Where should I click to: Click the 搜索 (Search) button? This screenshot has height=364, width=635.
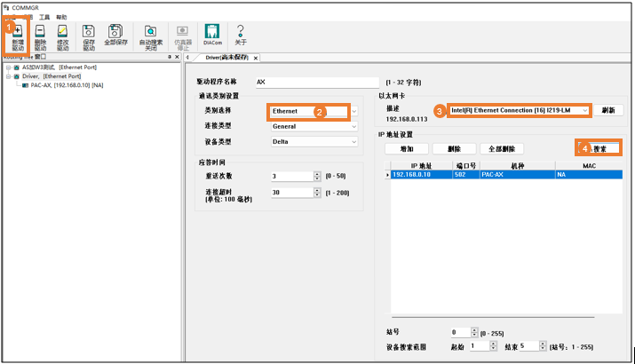click(600, 148)
